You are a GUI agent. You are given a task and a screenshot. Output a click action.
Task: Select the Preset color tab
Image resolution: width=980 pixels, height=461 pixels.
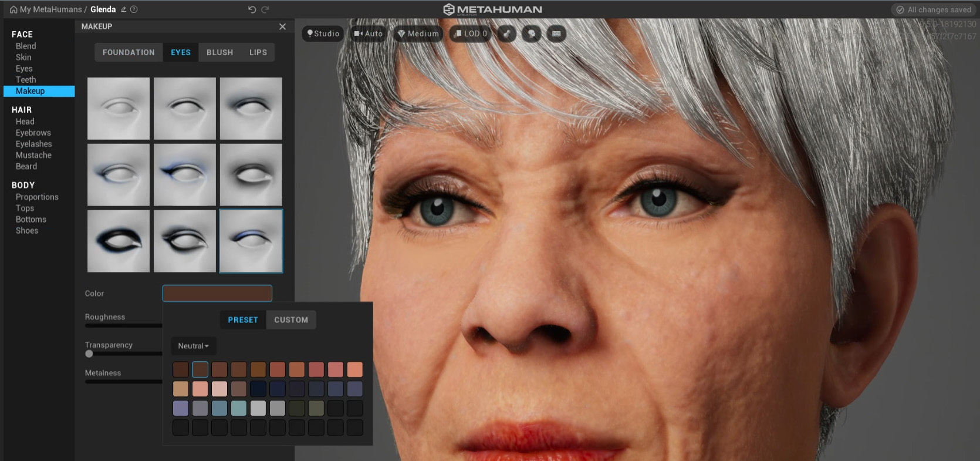point(243,320)
